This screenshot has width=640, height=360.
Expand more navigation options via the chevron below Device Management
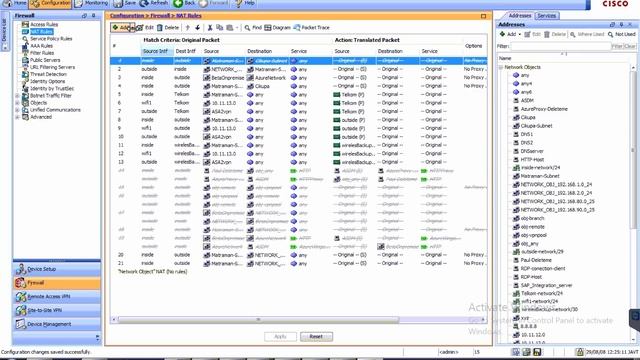pos(97,338)
